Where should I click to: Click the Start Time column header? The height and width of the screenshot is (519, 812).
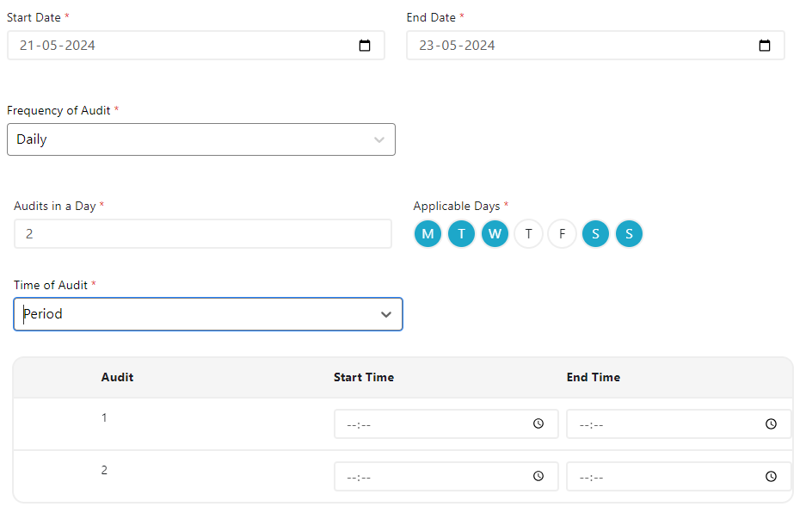pos(364,377)
